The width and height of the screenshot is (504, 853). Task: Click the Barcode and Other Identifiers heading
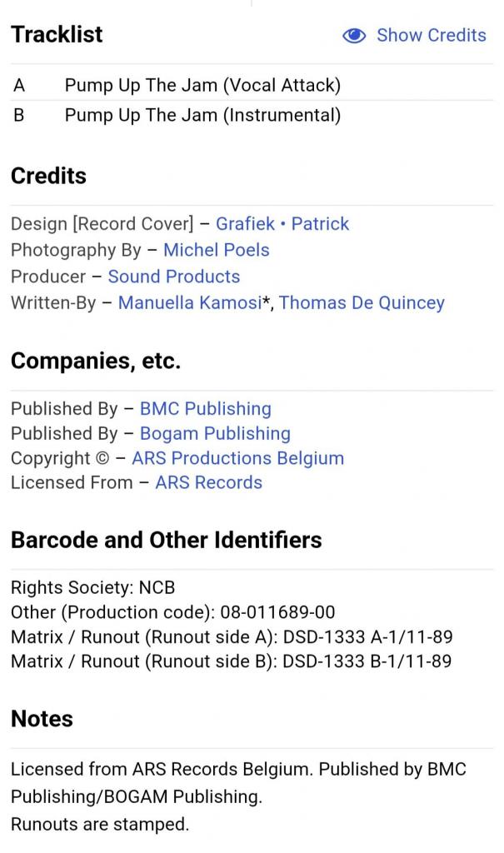click(166, 540)
